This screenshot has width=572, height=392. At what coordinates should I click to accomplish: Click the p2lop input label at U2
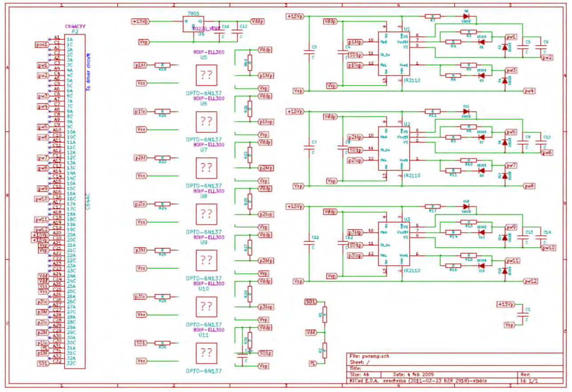pyautogui.click(x=356, y=160)
